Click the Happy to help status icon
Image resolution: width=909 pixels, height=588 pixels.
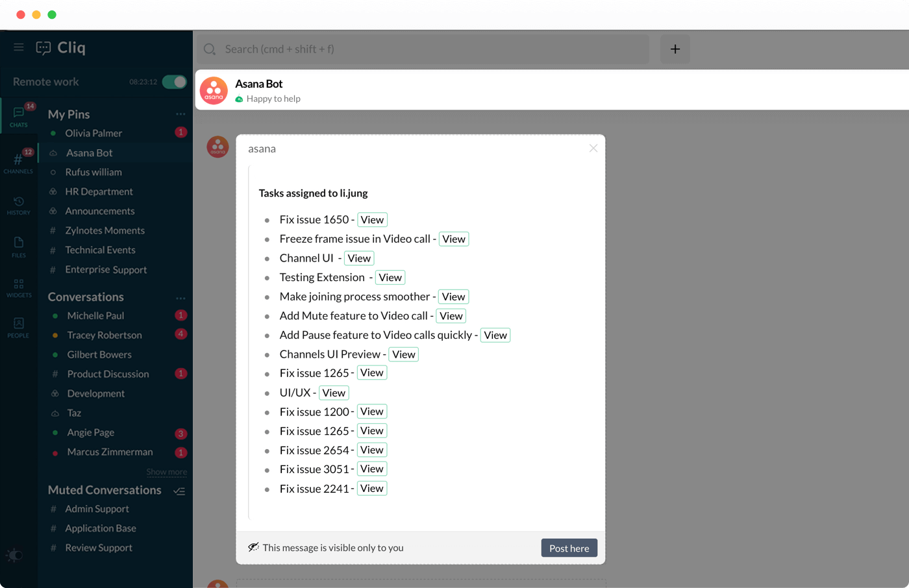(239, 99)
